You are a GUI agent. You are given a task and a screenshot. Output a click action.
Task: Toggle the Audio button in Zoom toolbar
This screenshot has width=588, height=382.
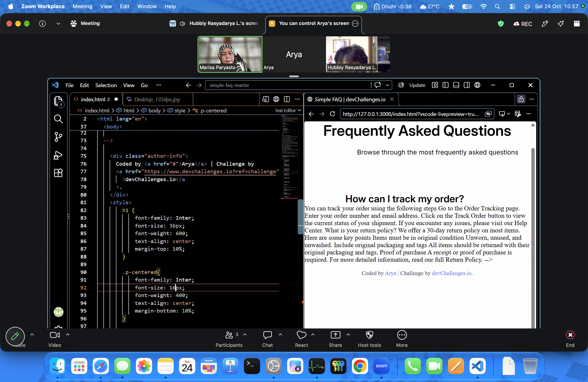15,337
